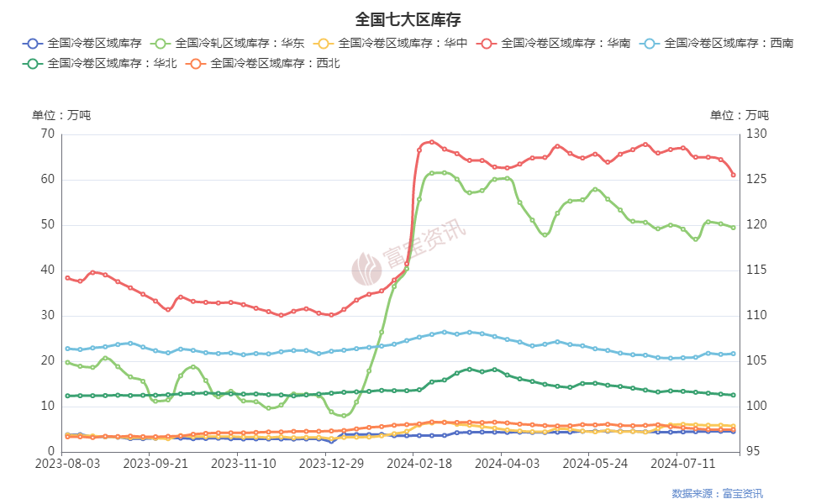Screen dimensions: 816x504
Task: Open the 富宝资讯 data source link
Action: click(740, 493)
